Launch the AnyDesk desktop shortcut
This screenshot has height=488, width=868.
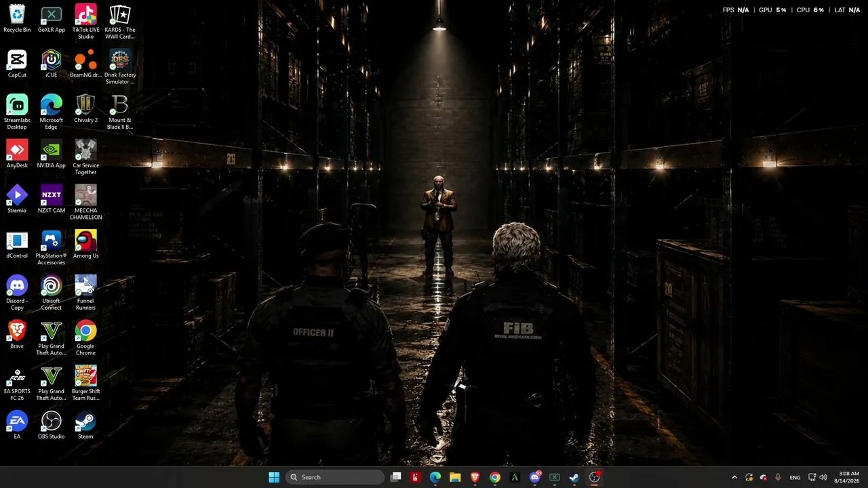17,155
